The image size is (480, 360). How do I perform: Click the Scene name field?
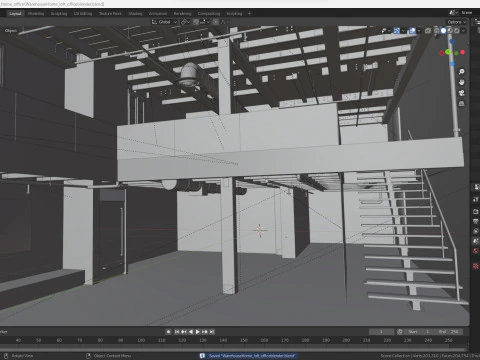click(x=468, y=13)
